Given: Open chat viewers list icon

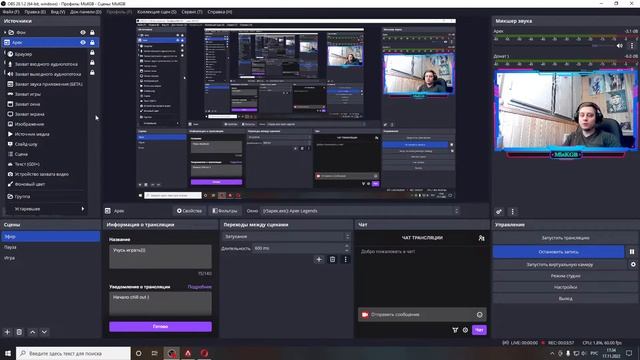Looking at the screenshot, I should coord(481,238).
